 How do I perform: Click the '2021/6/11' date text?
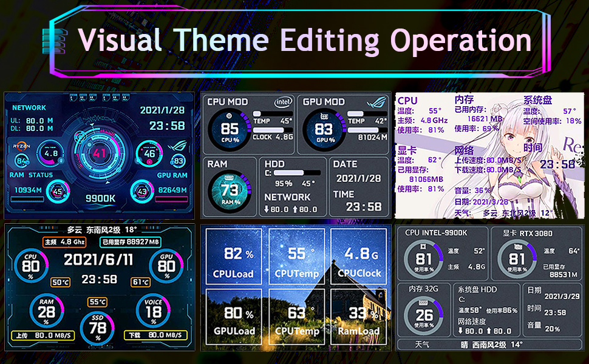pyautogui.click(x=98, y=260)
